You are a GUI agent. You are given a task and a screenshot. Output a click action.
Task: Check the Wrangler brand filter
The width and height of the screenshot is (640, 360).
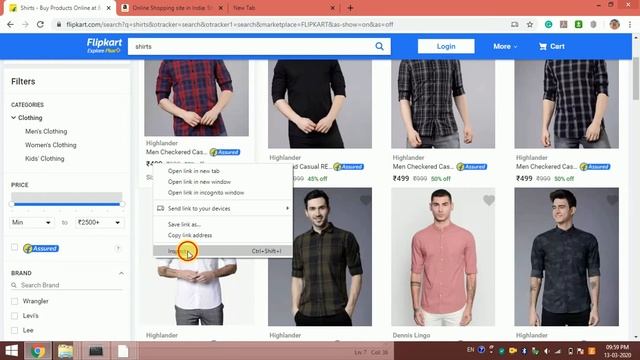[15, 301]
